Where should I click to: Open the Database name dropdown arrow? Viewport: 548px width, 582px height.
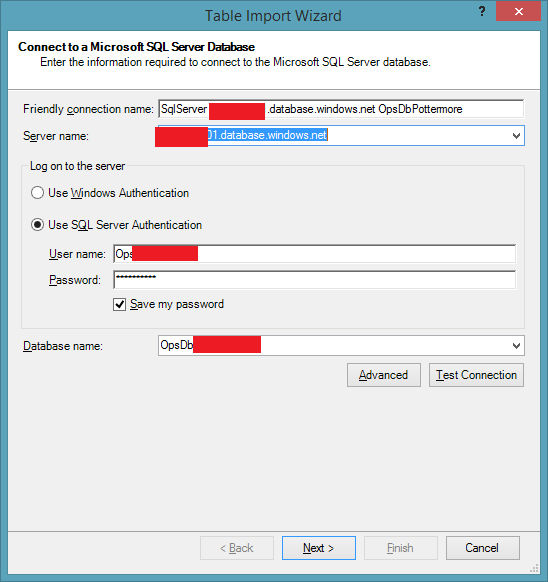pyautogui.click(x=516, y=346)
